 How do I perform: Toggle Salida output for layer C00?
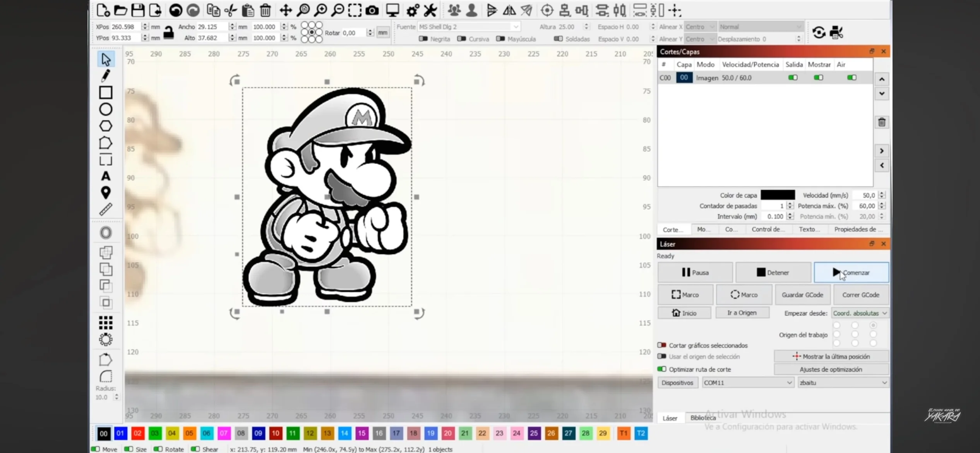pyautogui.click(x=793, y=78)
